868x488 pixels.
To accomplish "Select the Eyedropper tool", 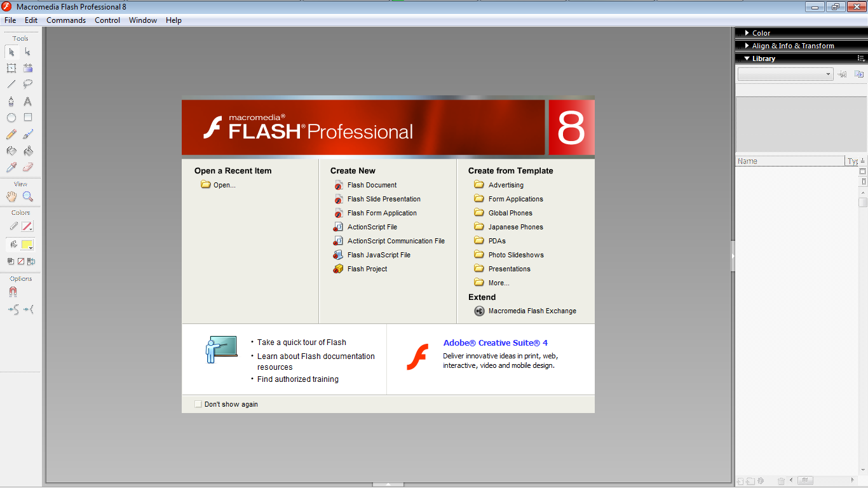I will [x=11, y=167].
